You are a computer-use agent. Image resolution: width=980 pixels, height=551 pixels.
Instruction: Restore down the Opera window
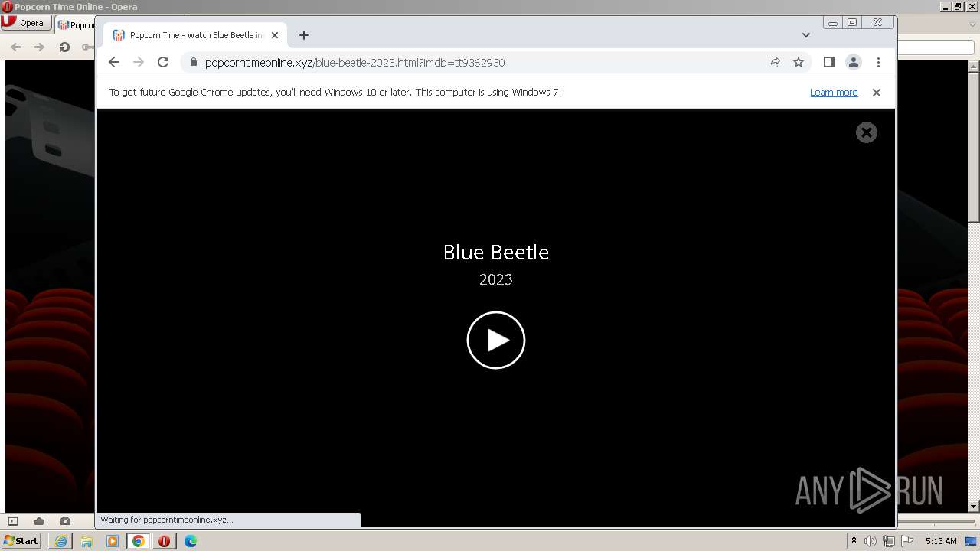pyautogui.click(x=957, y=6)
